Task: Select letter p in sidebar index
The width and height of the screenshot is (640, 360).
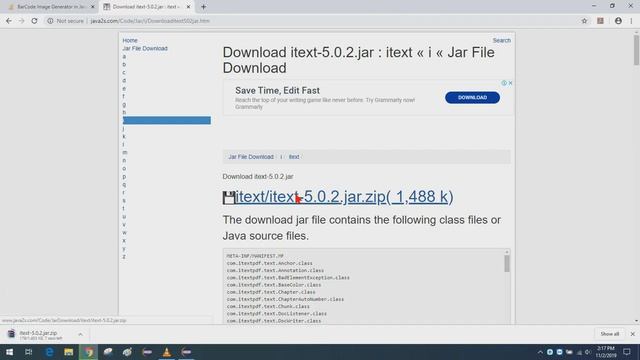Action: [x=124, y=176]
